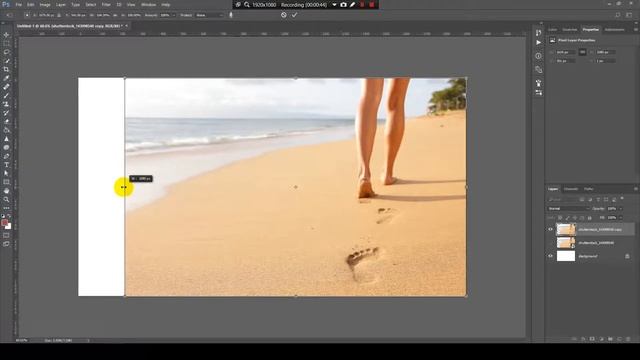The width and height of the screenshot is (640, 360).
Task: Change screen mode icon in toolbar
Action: click(x=6, y=244)
